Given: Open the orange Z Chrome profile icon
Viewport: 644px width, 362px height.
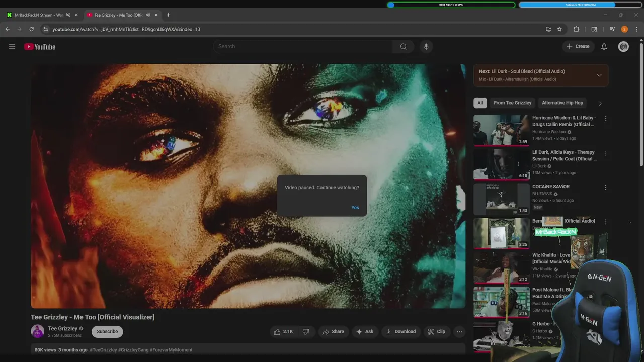Looking at the screenshot, I should [x=624, y=29].
